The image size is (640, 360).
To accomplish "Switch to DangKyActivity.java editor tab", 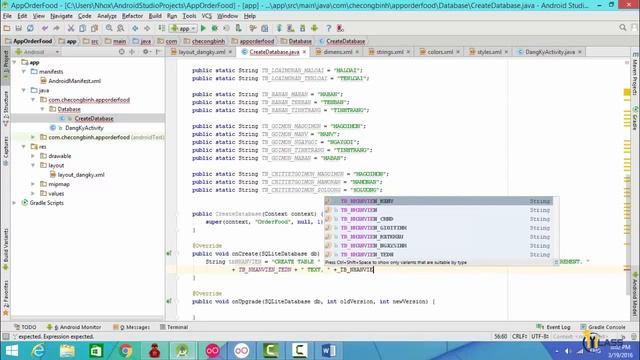I will [549, 52].
